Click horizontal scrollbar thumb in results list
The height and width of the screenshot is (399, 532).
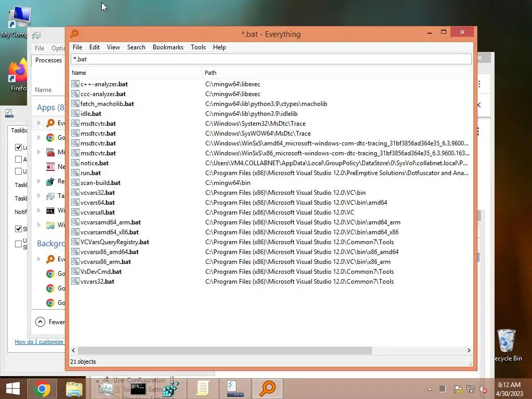[x=224, y=350]
